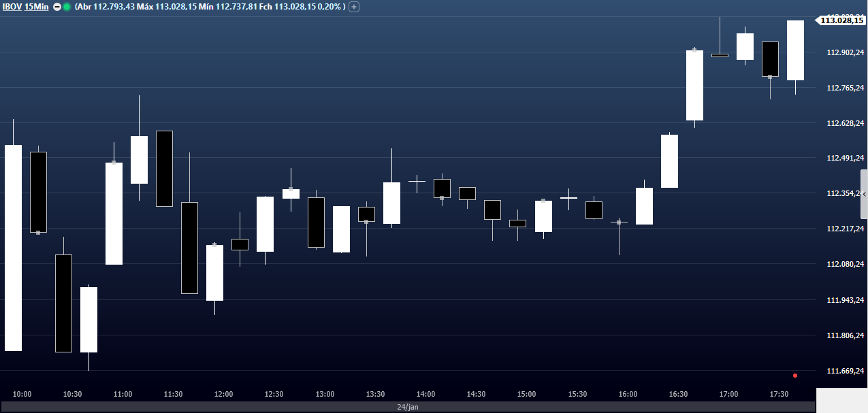Click the 14:00 time axis label
The width and height of the screenshot is (868, 413).
(425, 394)
